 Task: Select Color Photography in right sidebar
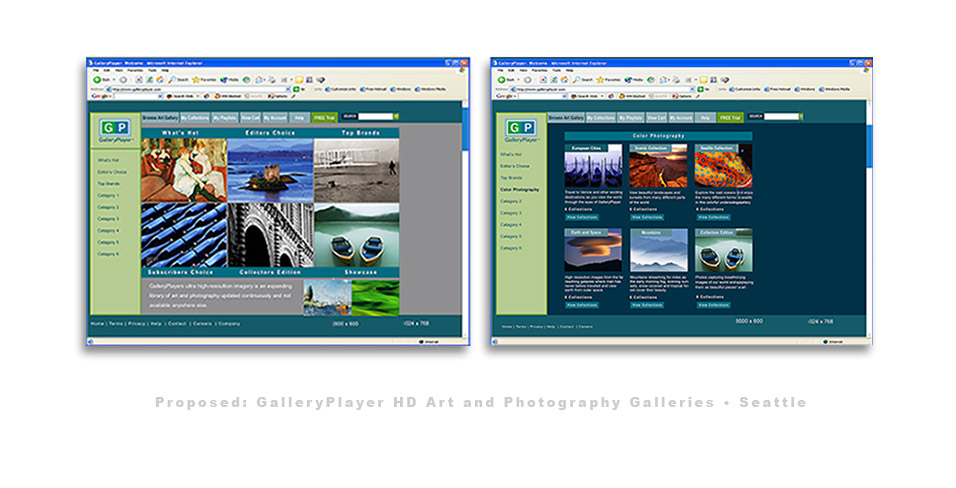pyautogui.click(x=520, y=189)
